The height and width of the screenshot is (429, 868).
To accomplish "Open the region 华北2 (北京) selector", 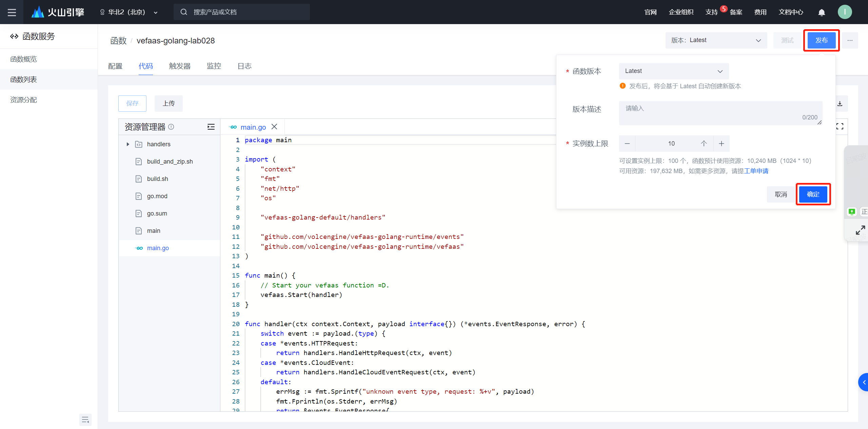I will (129, 12).
